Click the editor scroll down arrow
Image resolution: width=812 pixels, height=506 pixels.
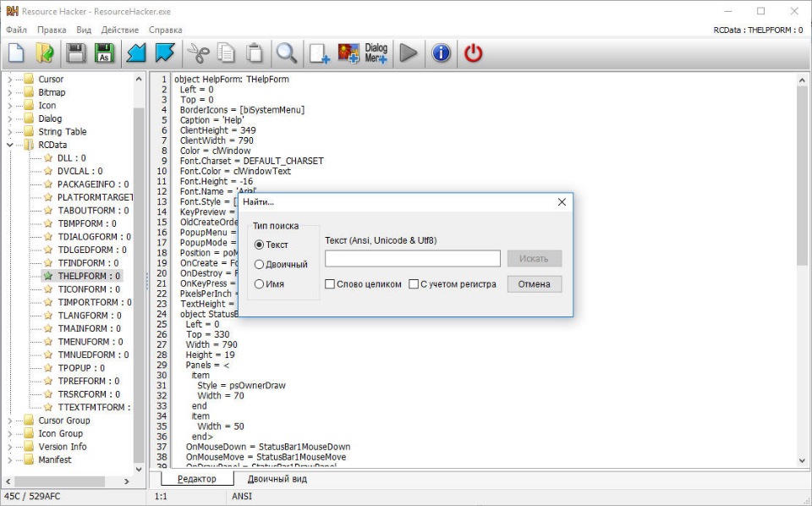click(802, 460)
